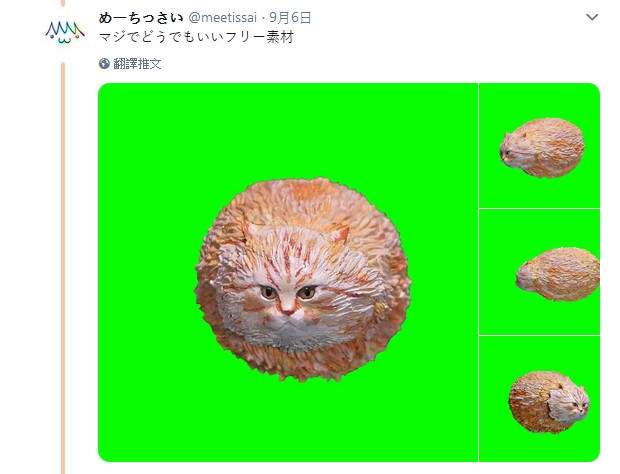Open the large front-facing cat image

pos(288,272)
